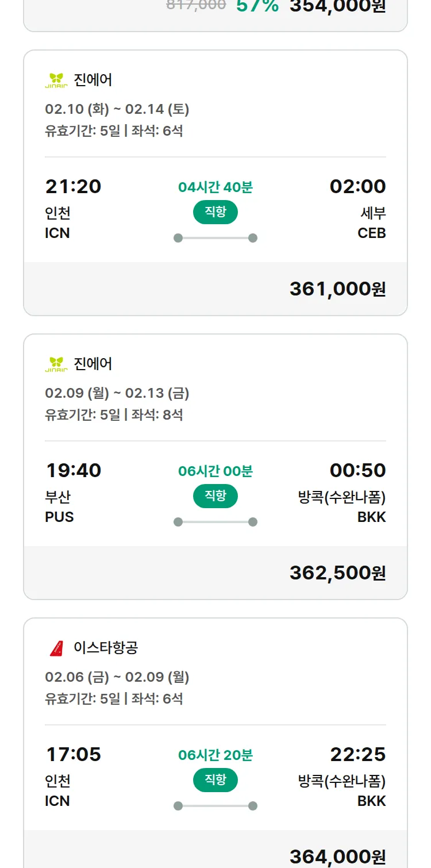This screenshot has height=868, width=431.
Task: Click the 직항 badge on Eastar Jet flight
Action: [x=215, y=780]
